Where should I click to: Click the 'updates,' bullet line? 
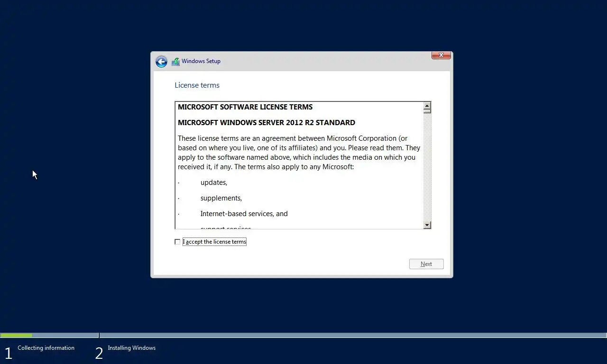(214, 182)
